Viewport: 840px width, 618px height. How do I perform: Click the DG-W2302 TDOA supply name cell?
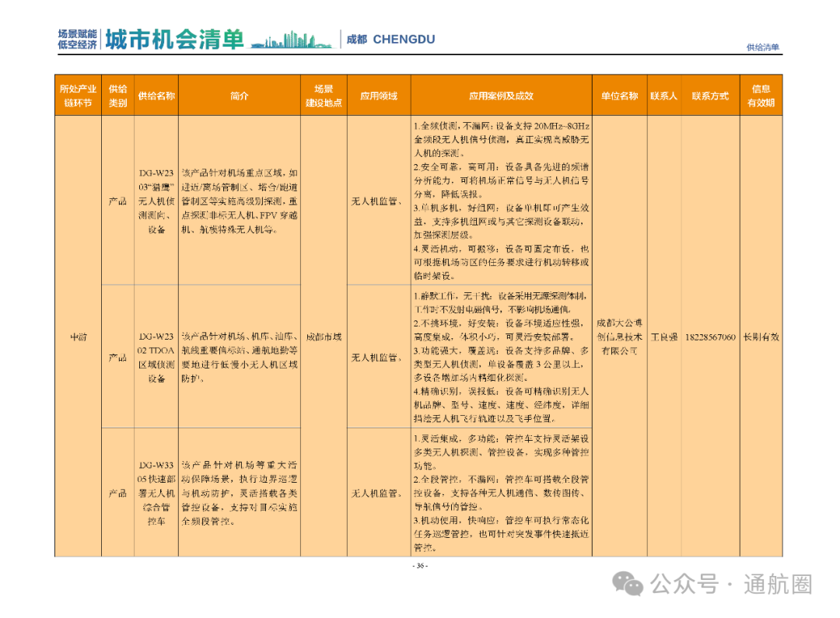pyautogui.click(x=156, y=358)
